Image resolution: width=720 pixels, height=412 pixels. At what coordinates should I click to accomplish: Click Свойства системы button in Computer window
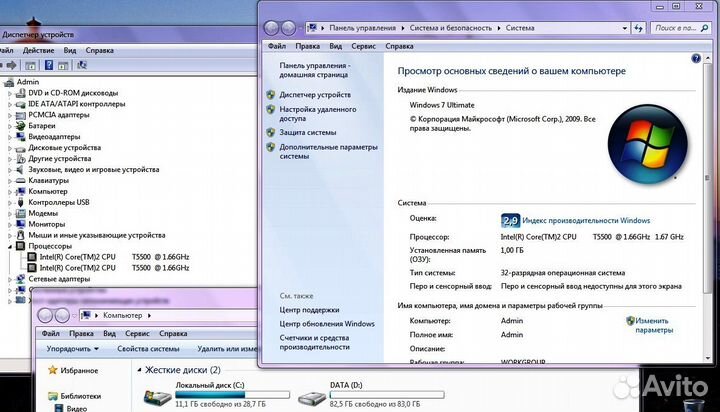(x=148, y=349)
